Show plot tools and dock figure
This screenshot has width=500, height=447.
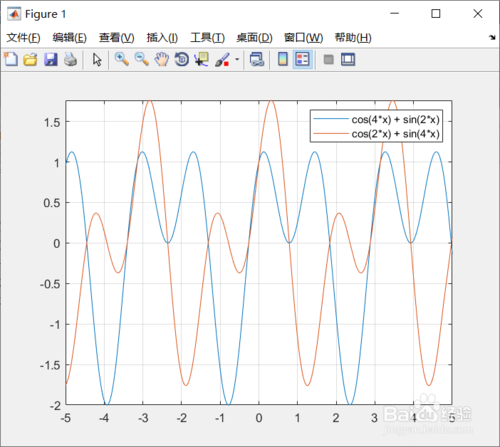[348, 60]
